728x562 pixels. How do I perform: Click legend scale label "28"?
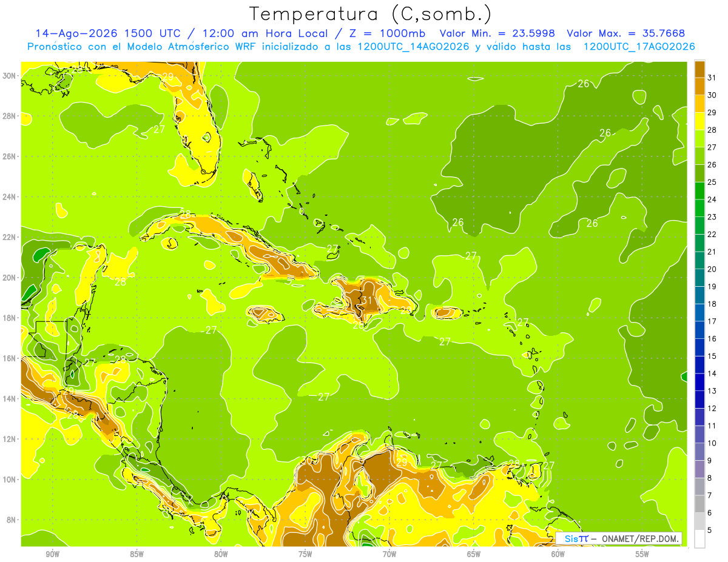pos(712,130)
